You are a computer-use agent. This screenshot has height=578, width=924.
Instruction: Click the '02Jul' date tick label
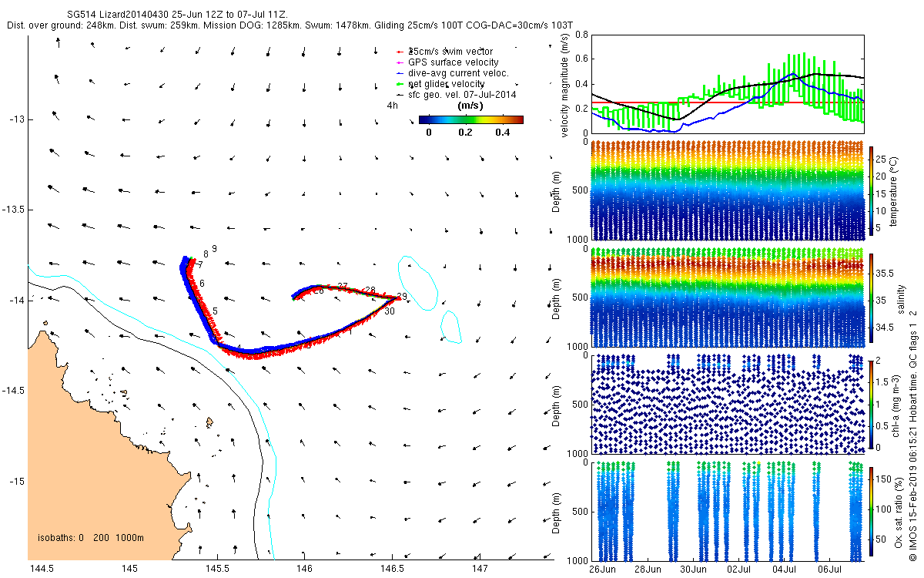click(x=738, y=570)
